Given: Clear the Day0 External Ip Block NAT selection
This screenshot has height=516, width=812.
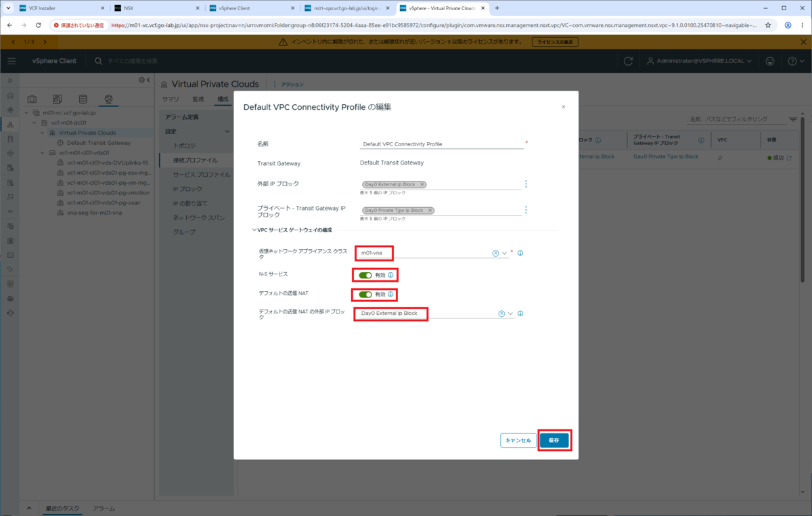Looking at the screenshot, I should click(x=501, y=314).
